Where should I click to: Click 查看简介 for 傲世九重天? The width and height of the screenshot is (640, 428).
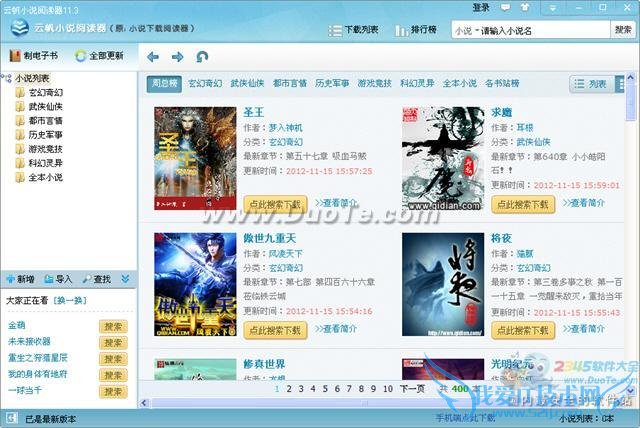click(336, 329)
